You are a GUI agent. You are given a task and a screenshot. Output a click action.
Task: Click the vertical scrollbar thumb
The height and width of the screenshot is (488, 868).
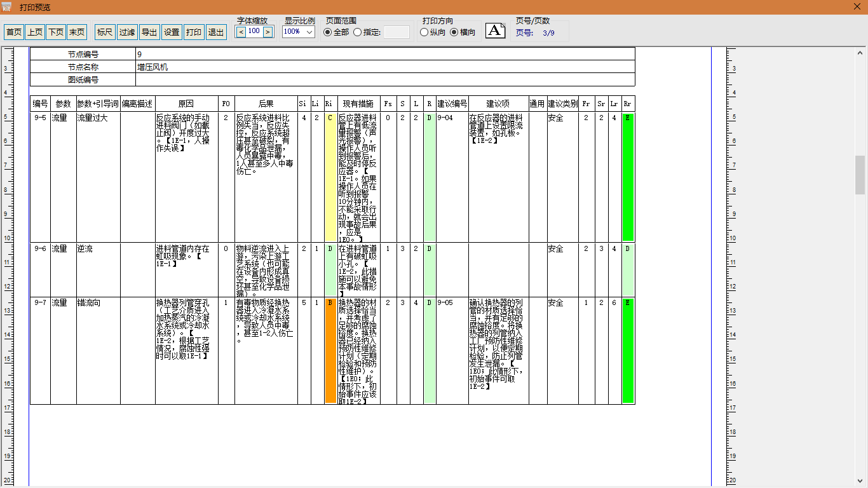pos(860,175)
